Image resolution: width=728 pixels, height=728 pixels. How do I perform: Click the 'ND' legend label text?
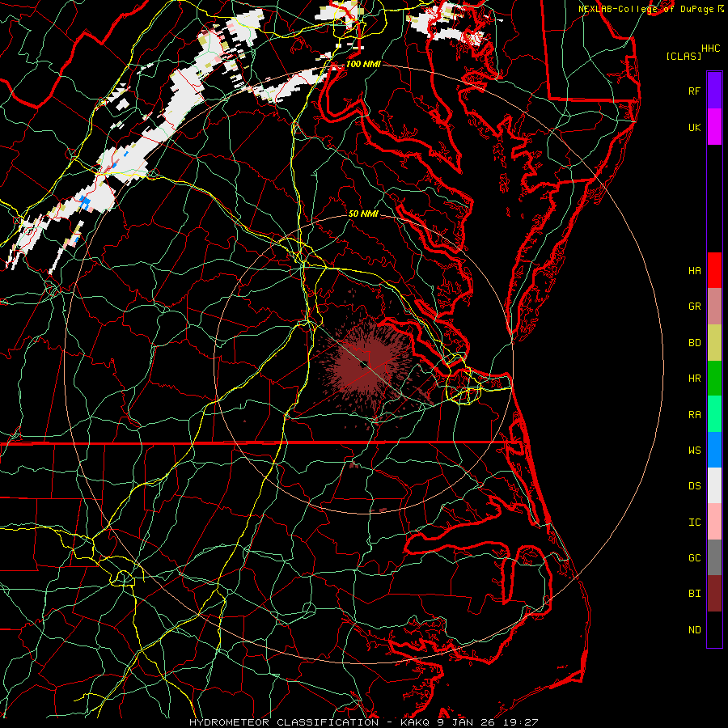694,630
